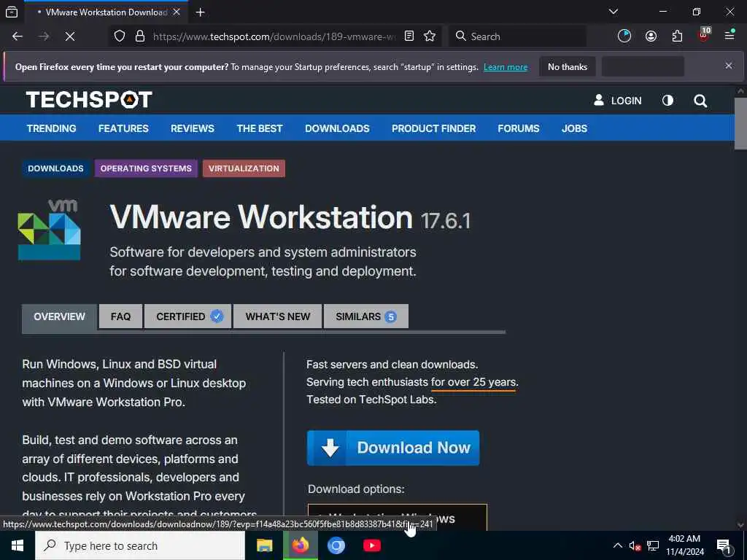The width and height of the screenshot is (747, 560).
Task: Open File Explorer from taskbar
Action: click(264, 545)
